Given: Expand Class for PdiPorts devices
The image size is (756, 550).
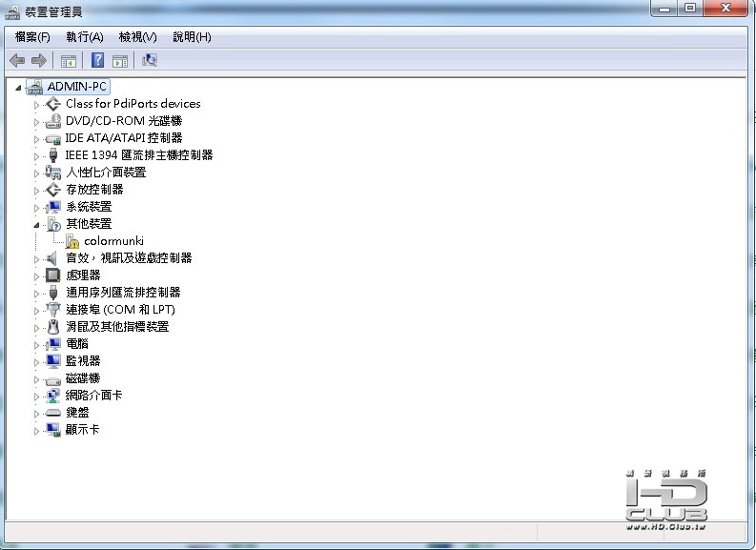Looking at the screenshot, I should click(36, 105).
